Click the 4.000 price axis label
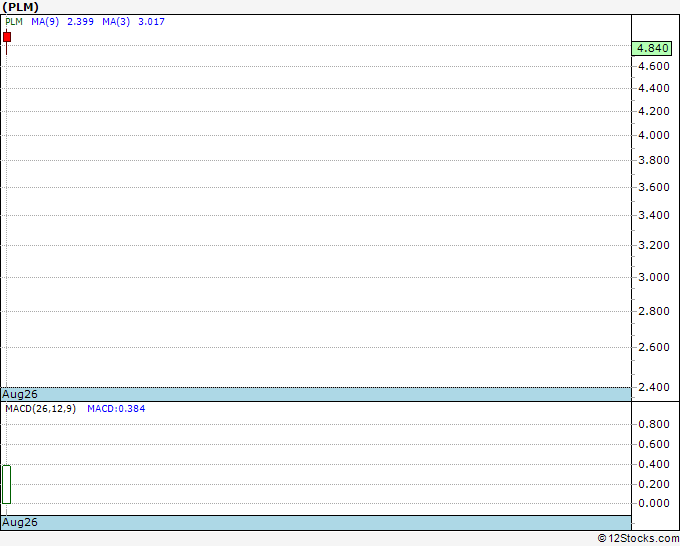The image size is (680, 546). point(654,135)
